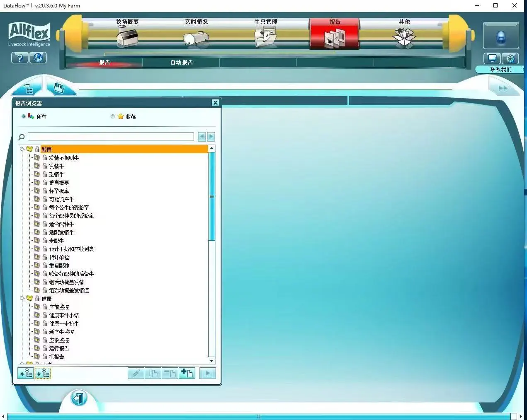Click the exit door icon at bottom

point(79,398)
